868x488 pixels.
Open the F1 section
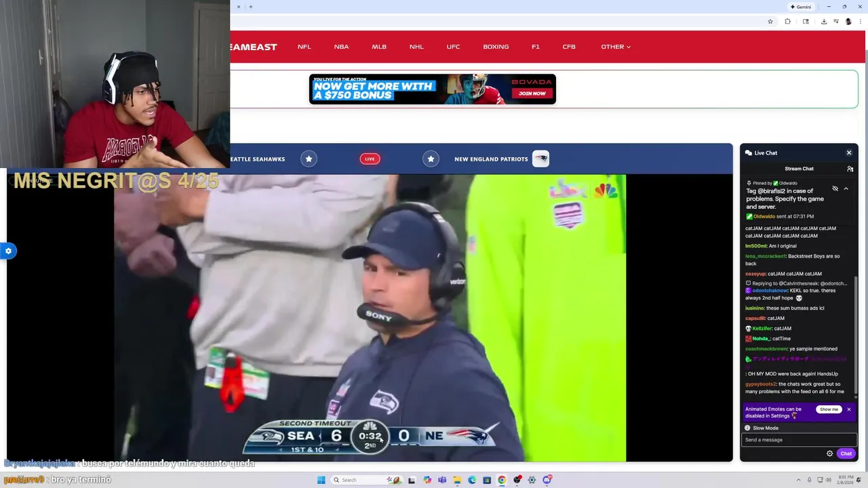536,47
